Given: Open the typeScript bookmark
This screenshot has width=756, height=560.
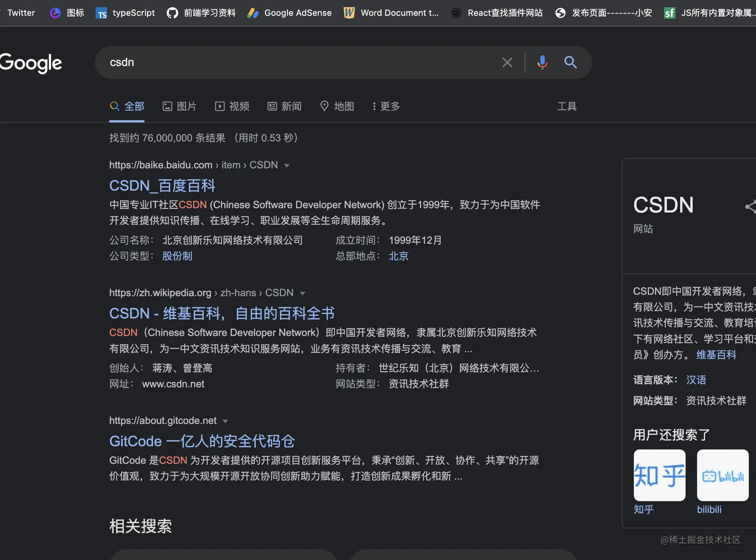Looking at the screenshot, I should (x=125, y=13).
